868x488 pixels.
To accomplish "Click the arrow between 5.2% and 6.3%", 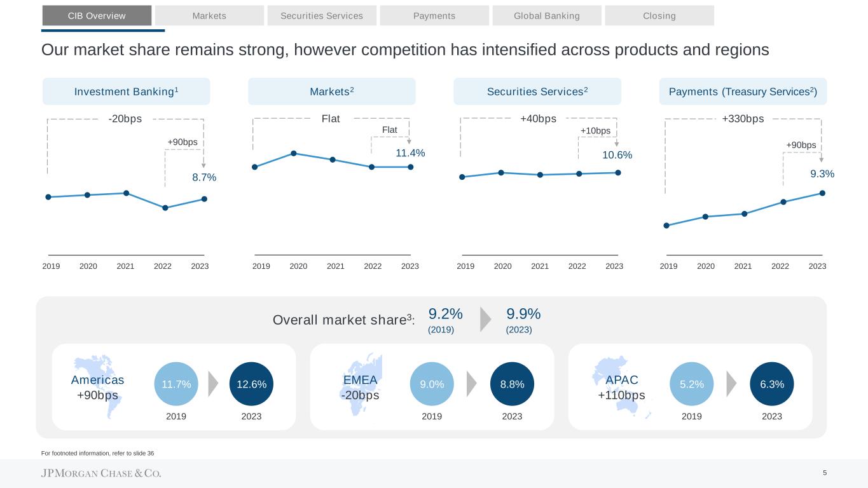I will pos(731,384).
